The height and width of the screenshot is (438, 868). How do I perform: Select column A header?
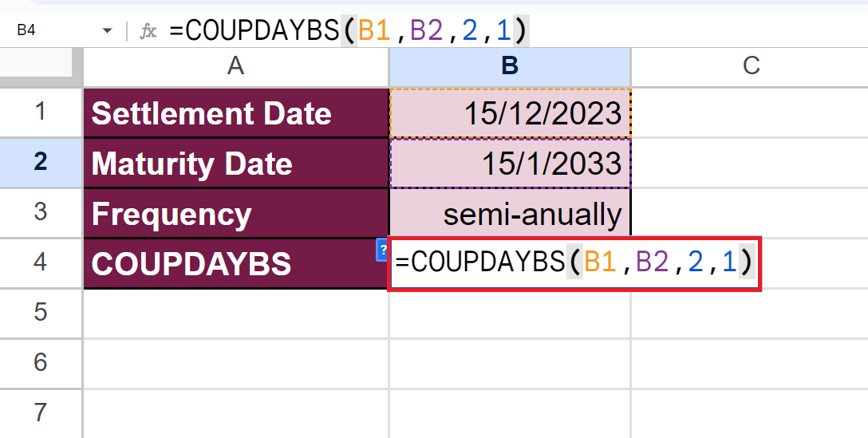point(235,65)
